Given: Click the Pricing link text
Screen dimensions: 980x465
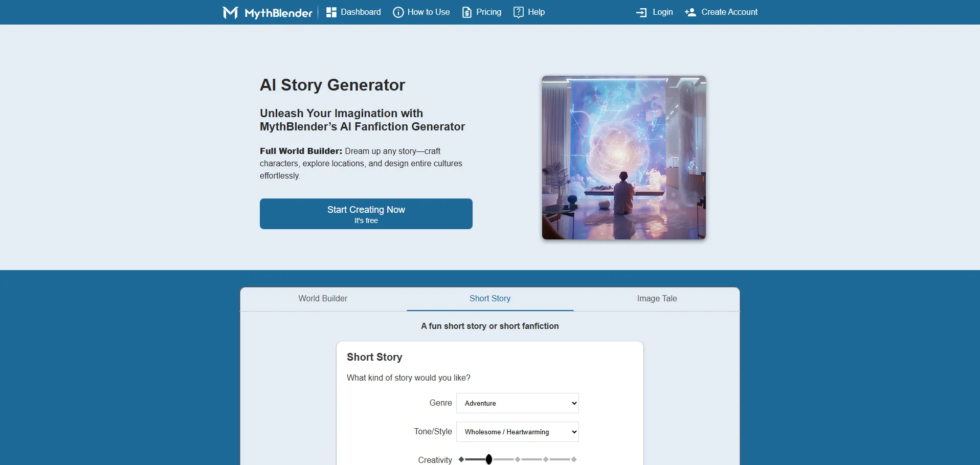Looking at the screenshot, I should (x=488, y=12).
